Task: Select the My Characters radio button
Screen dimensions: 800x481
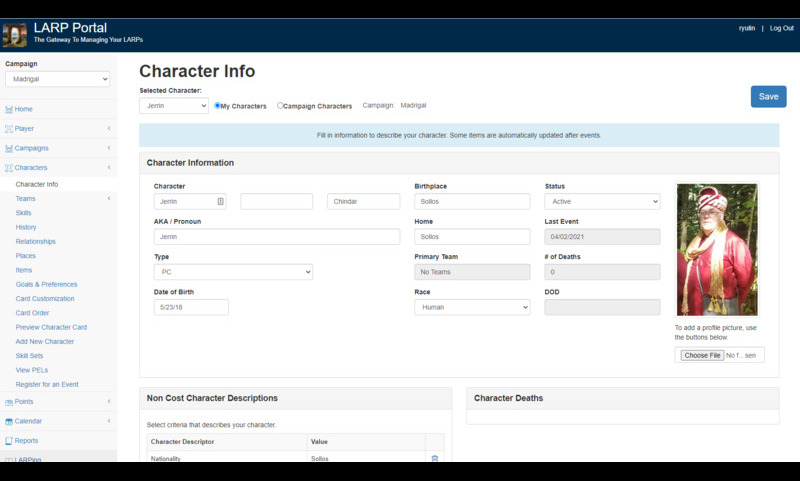Action: click(218, 105)
